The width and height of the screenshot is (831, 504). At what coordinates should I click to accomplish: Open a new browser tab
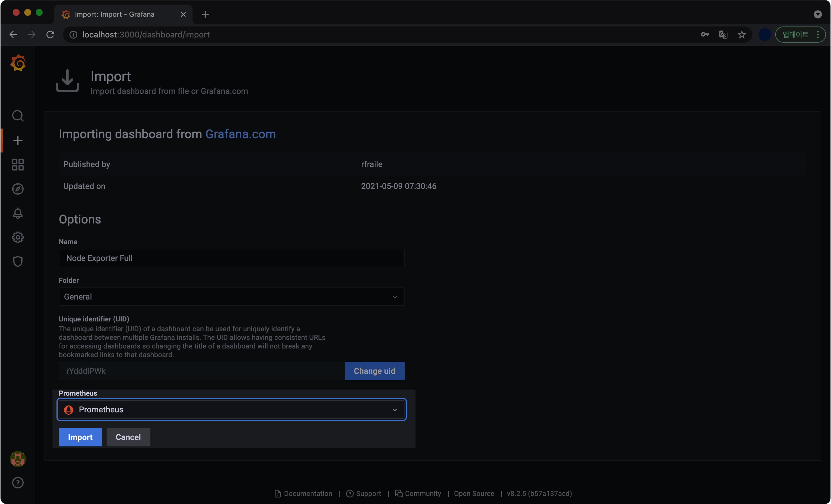(205, 14)
